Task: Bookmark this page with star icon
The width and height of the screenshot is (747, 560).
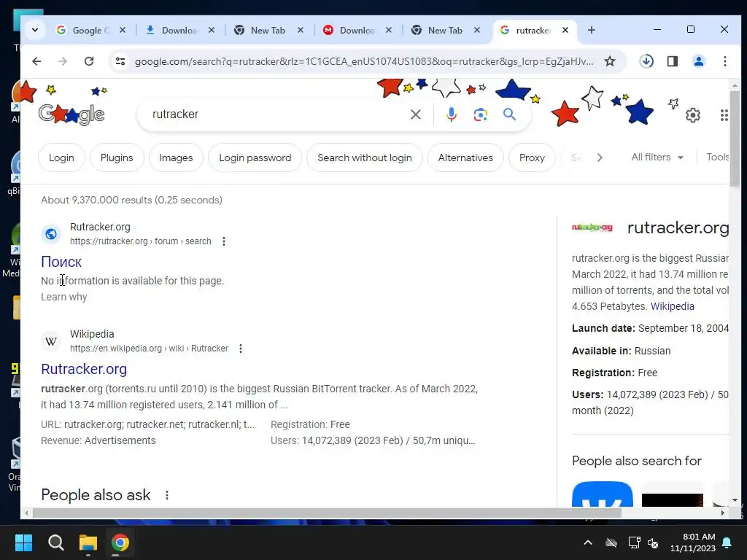Action: click(x=610, y=61)
